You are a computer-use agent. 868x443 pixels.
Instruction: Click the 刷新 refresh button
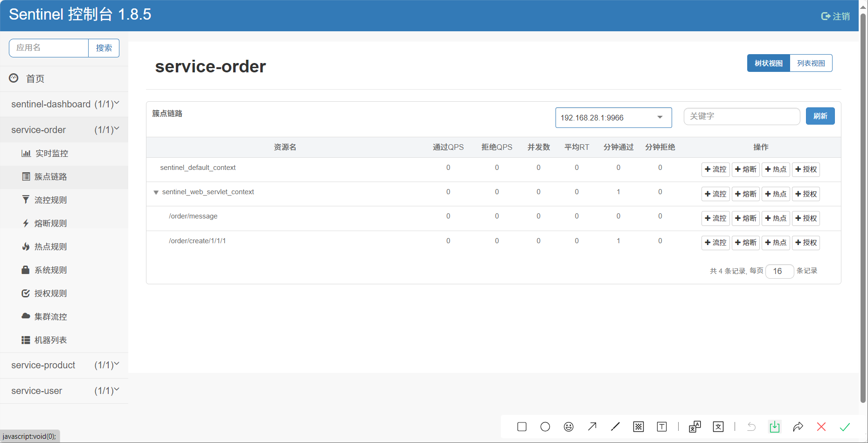coord(820,116)
